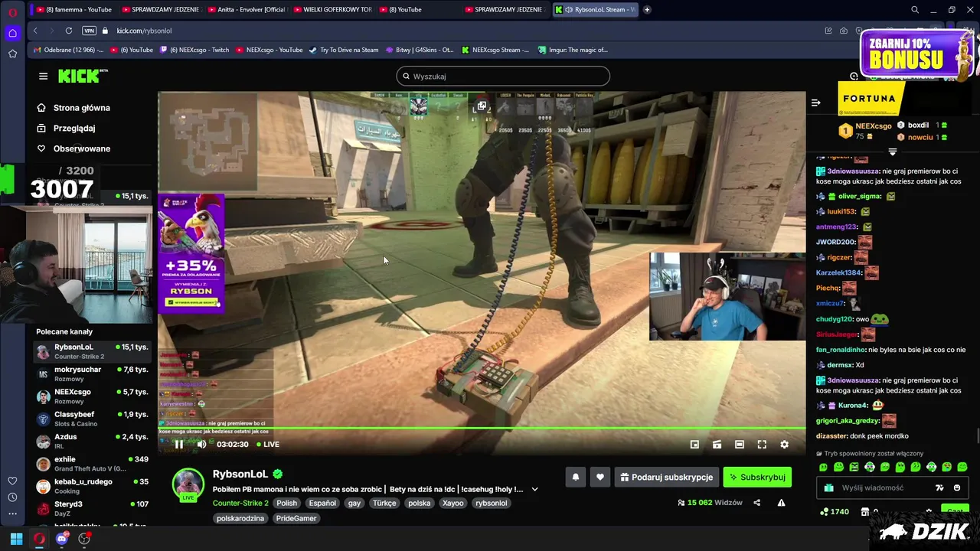Viewport: 980px width, 551px height.
Task: Select the Türkçe tag
Action: pyautogui.click(x=384, y=503)
